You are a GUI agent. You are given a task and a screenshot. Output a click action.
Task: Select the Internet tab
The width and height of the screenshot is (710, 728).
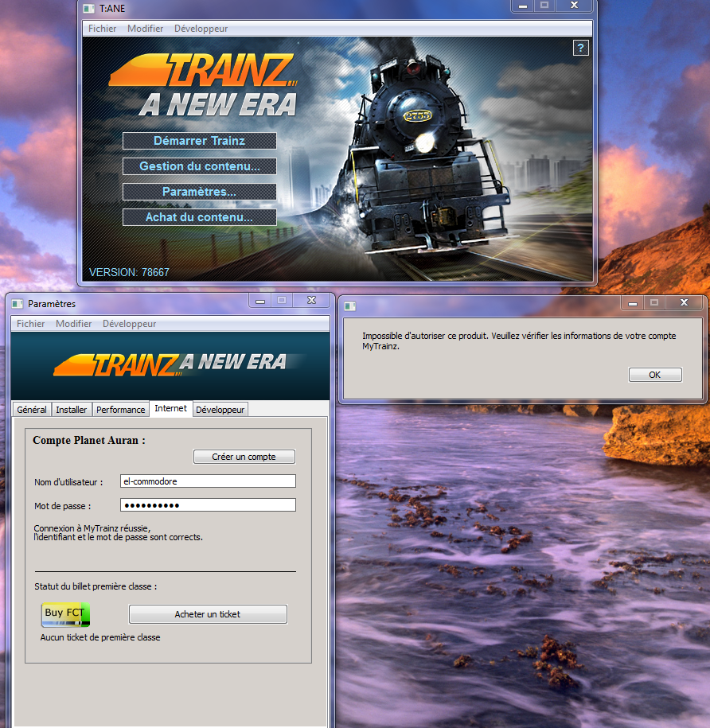170,409
